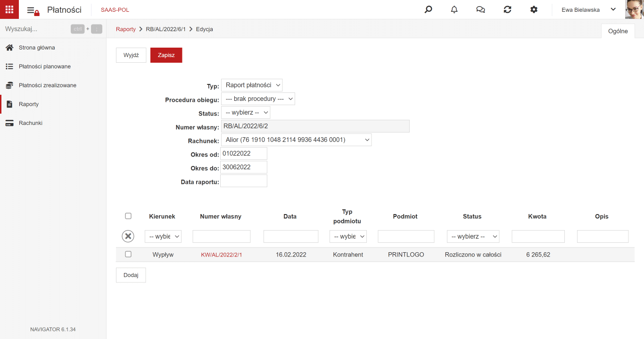The height and width of the screenshot is (339, 644).
Task: Check the KW/AL/2022/2/1 row checkbox
Action: coord(128,254)
